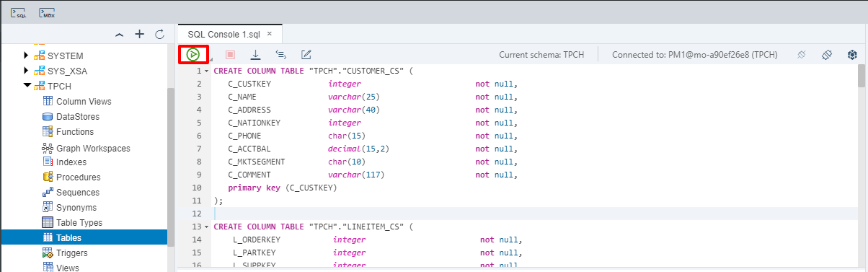The height and width of the screenshot is (272, 868).
Task: Stop statement execution with the red square
Action: [230, 54]
